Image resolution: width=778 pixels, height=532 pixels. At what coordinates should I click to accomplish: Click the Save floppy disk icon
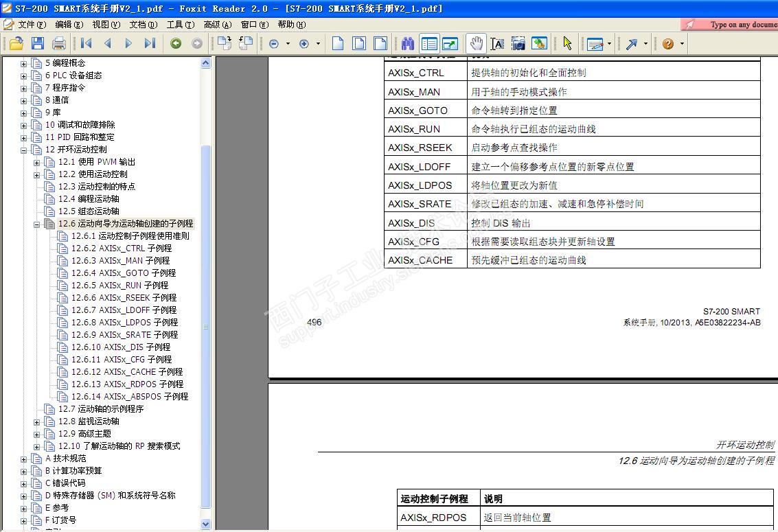point(38,44)
